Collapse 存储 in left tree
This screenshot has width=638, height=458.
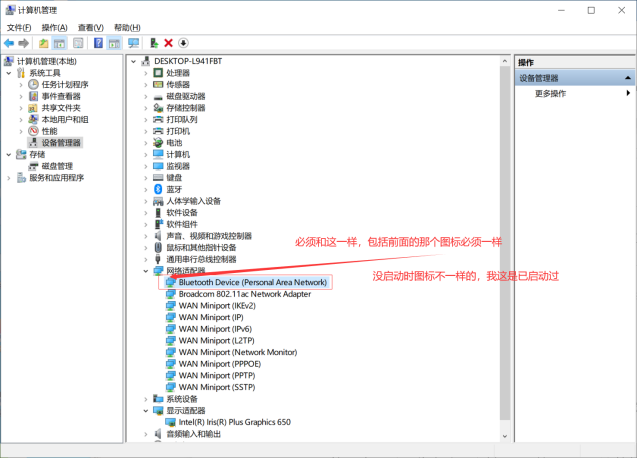coord(9,155)
